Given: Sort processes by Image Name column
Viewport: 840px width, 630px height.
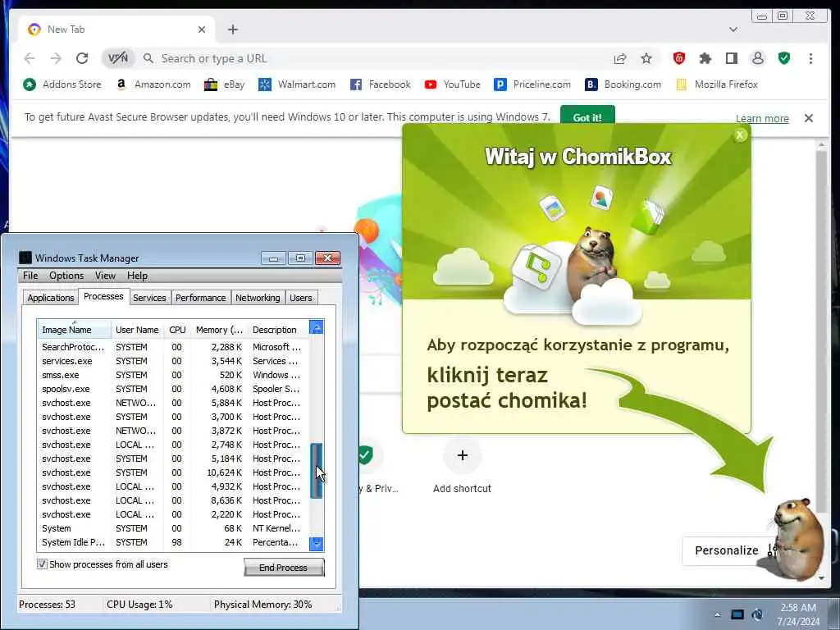Looking at the screenshot, I should click(x=74, y=330).
